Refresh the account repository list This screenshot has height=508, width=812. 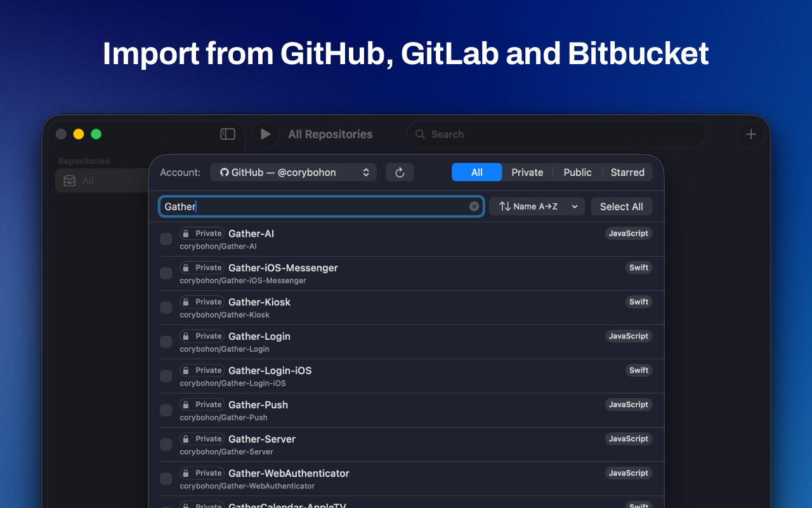pos(400,172)
